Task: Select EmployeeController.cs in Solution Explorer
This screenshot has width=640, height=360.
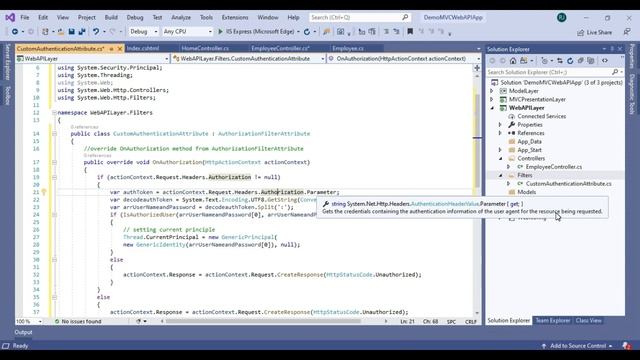Action: tap(553, 167)
